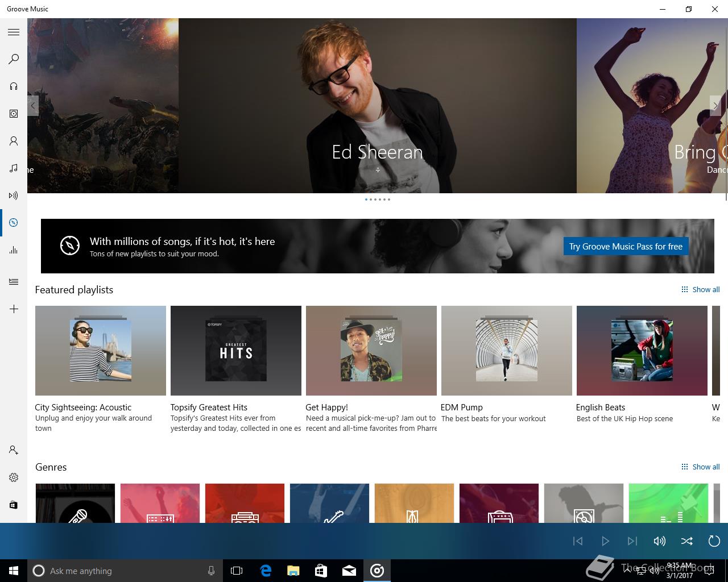728x582 pixels.
Task: Open Albums from the sidebar
Action: point(14,114)
